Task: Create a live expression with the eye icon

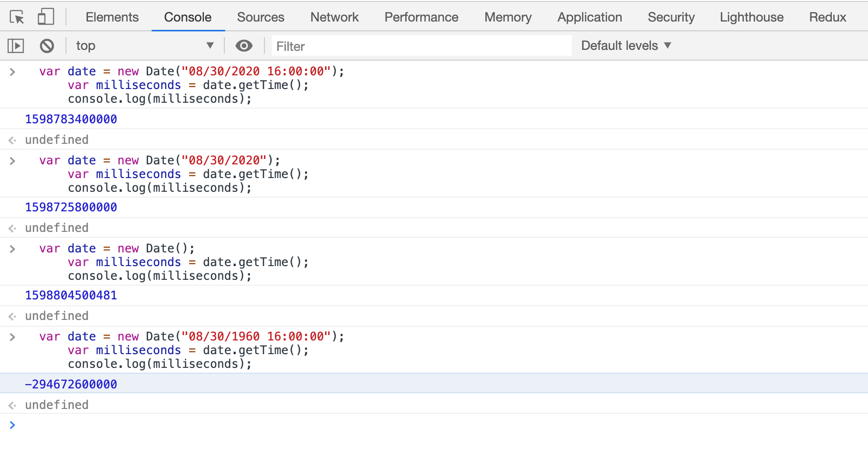Action: [244, 45]
